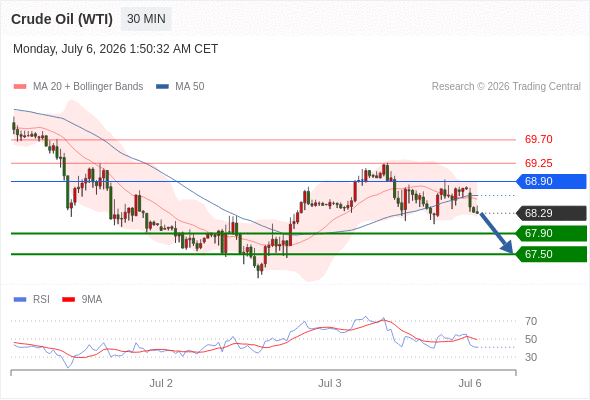This screenshot has height=400, width=590.
Task: Click the Jul 6 date axis label
Action: pyautogui.click(x=470, y=383)
